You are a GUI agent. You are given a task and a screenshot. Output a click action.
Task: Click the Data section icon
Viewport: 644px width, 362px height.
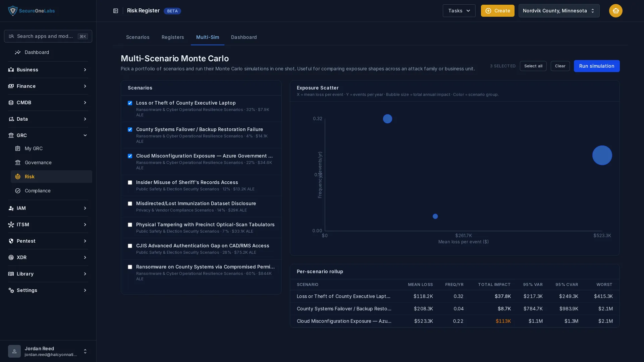[11, 119]
